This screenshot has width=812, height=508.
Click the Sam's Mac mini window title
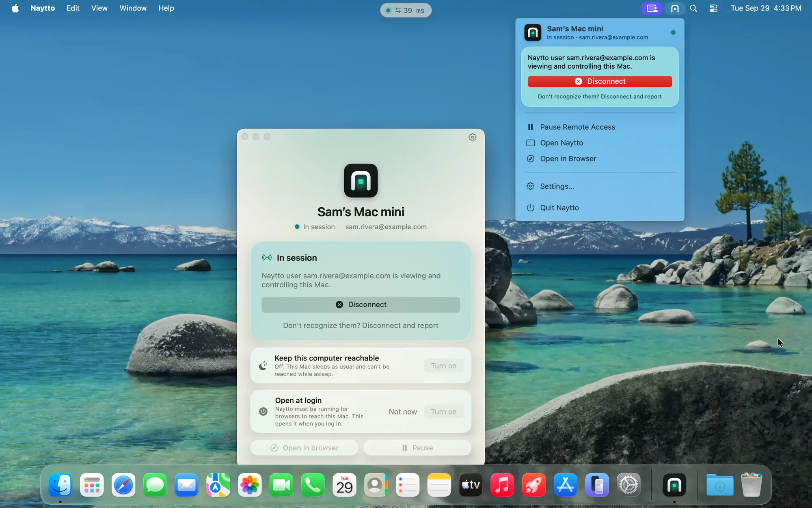pos(361,212)
